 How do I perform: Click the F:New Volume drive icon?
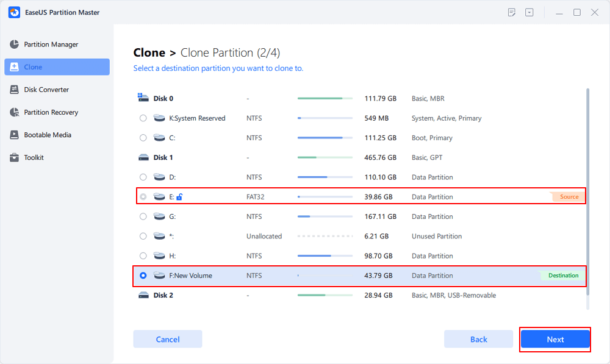pyautogui.click(x=159, y=276)
